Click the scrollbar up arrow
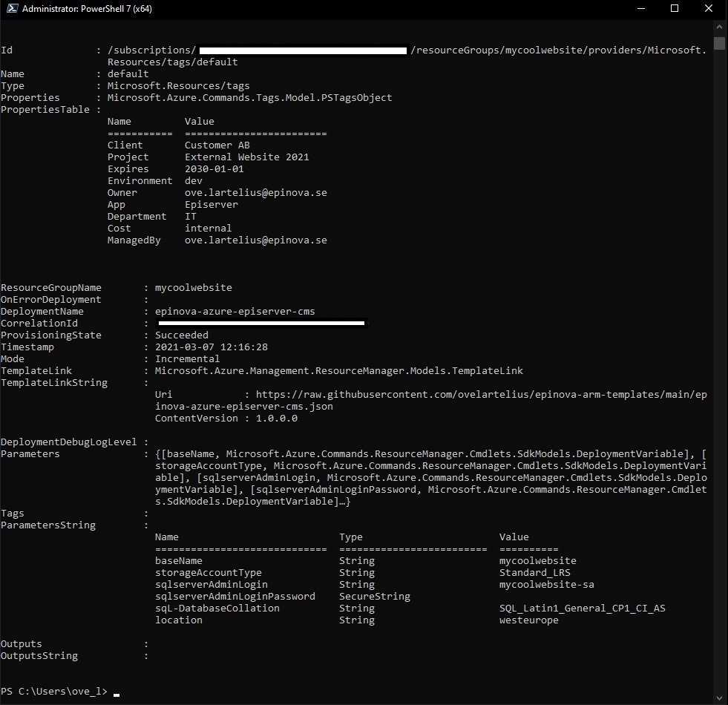728x705 pixels. pos(719,24)
